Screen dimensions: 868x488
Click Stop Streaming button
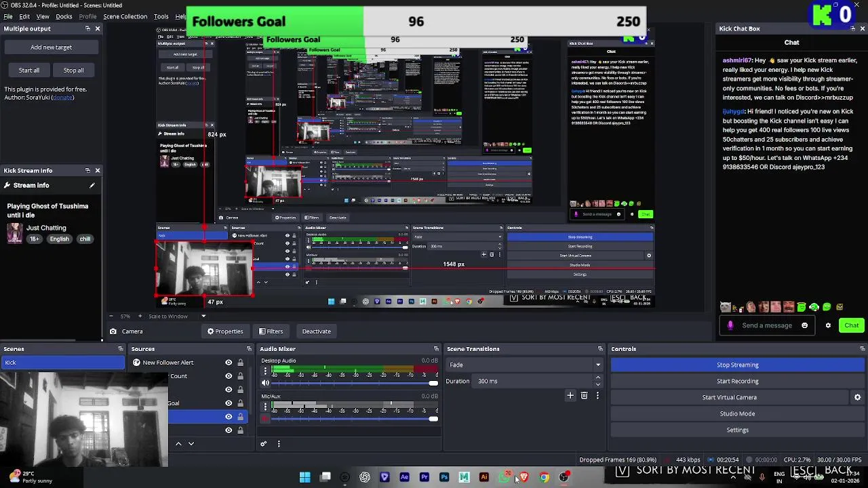click(737, 365)
